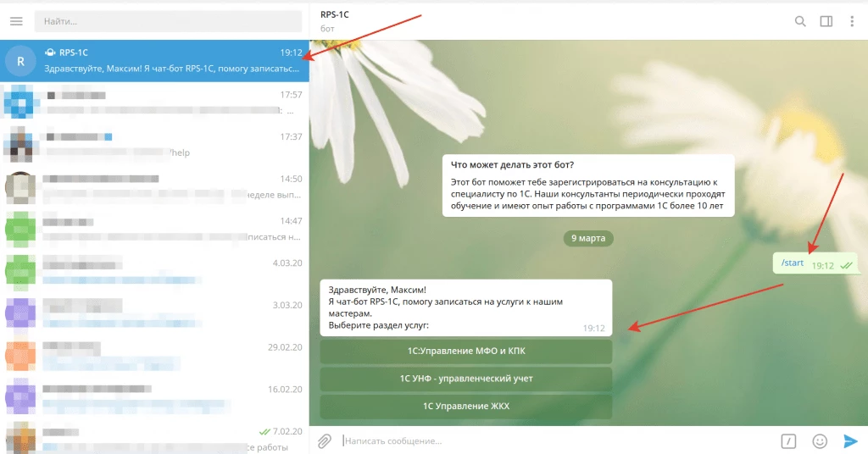This screenshot has height=454, width=868.
Task: Click the /start command link
Action: click(x=793, y=263)
